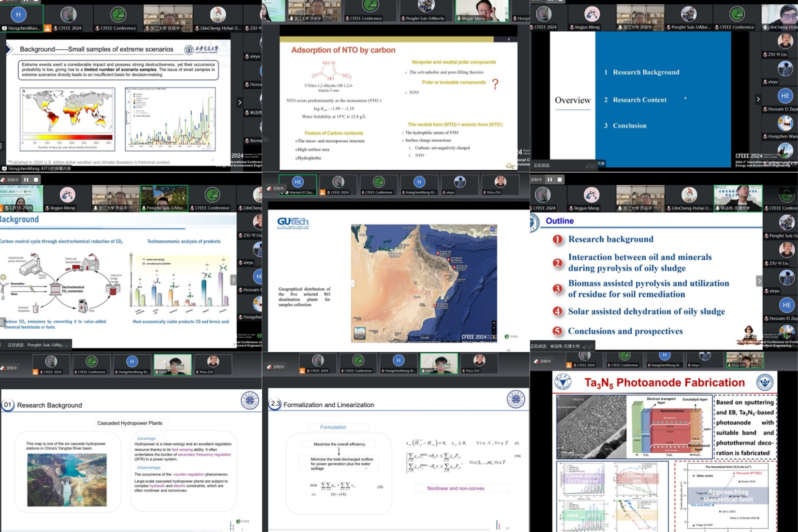Pause recording in the Outline slide meeting
798x532 pixels.
(550, 180)
